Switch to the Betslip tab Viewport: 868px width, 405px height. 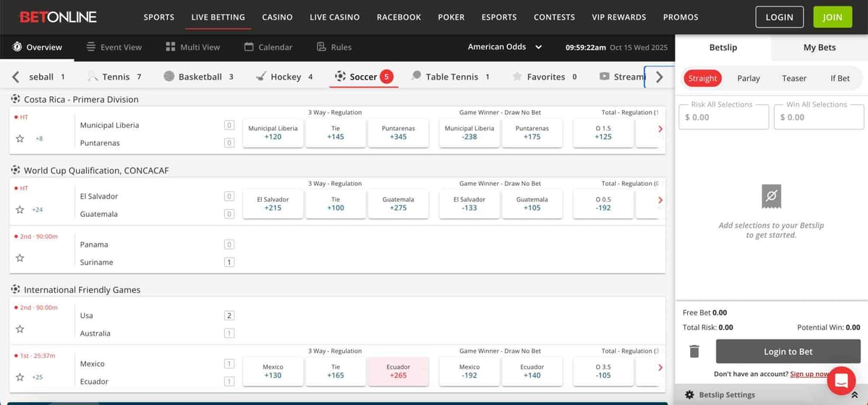723,47
